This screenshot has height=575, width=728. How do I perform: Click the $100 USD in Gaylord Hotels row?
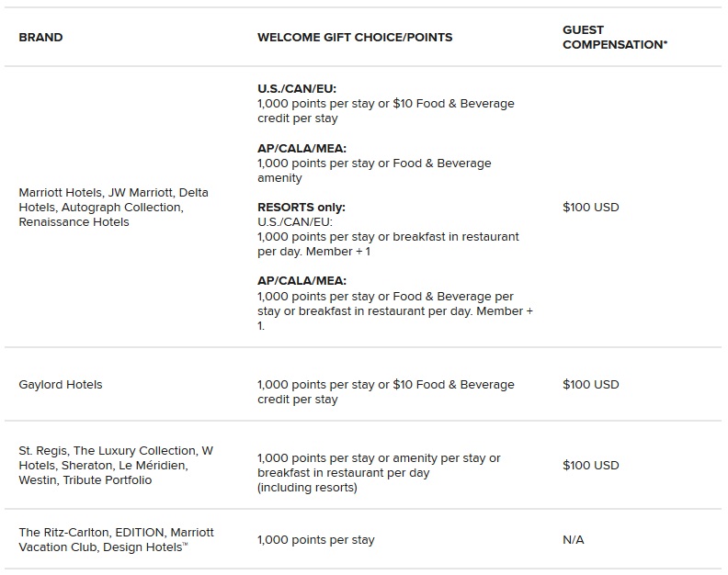click(590, 385)
